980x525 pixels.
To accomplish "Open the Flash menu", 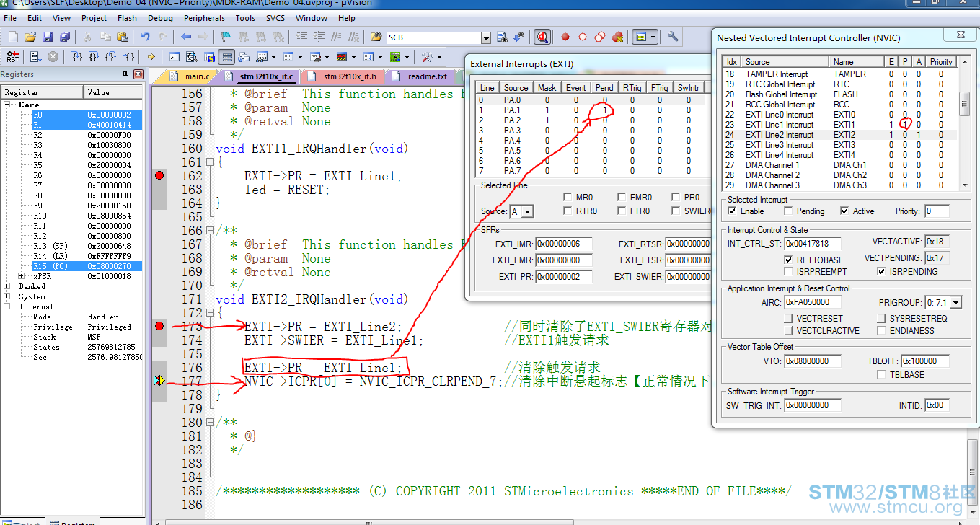I will [127, 18].
